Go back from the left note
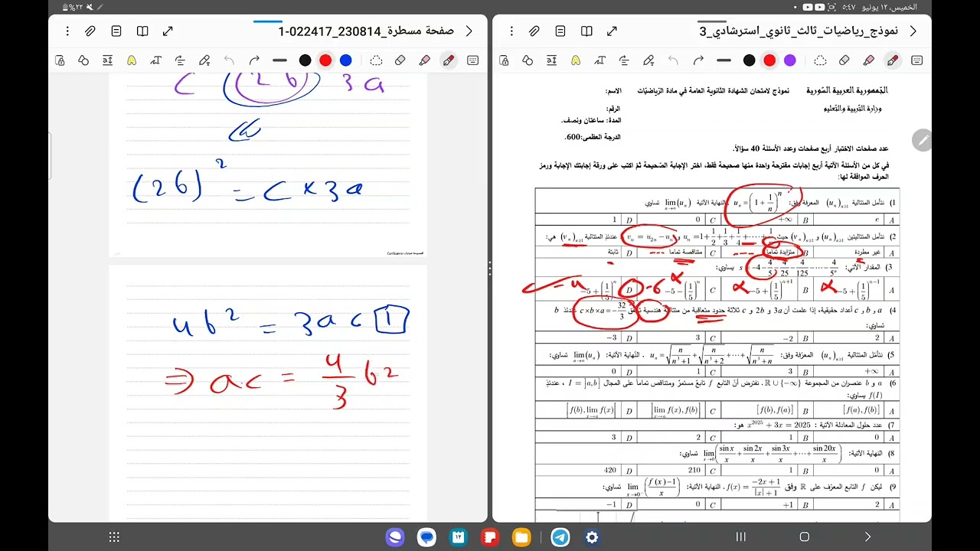This screenshot has width=980, height=551. [x=469, y=31]
